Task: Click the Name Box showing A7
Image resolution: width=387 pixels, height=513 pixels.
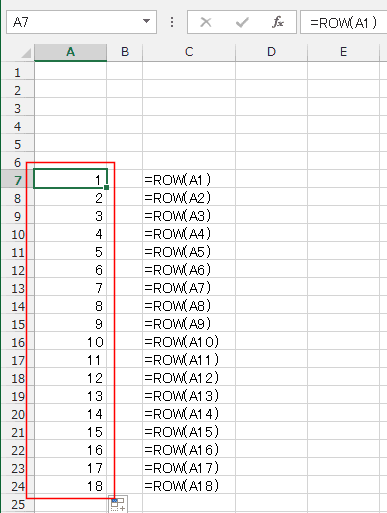Action: coord(81,22)
